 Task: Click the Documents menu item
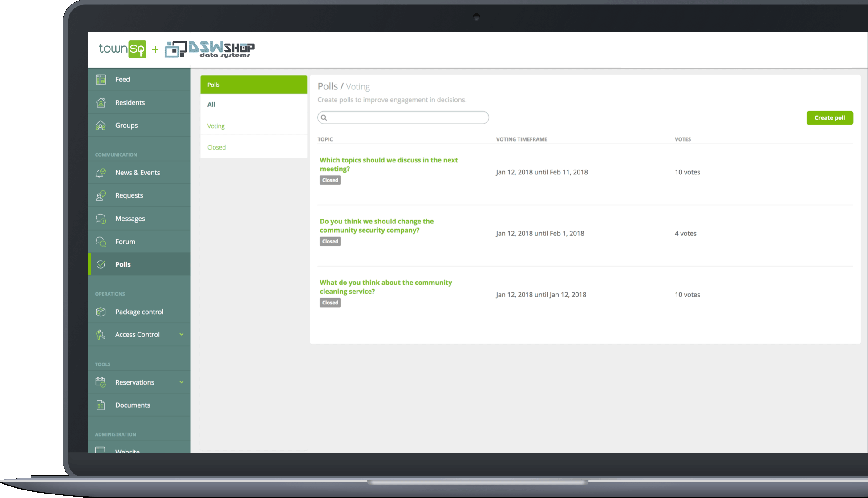[132, 405]
